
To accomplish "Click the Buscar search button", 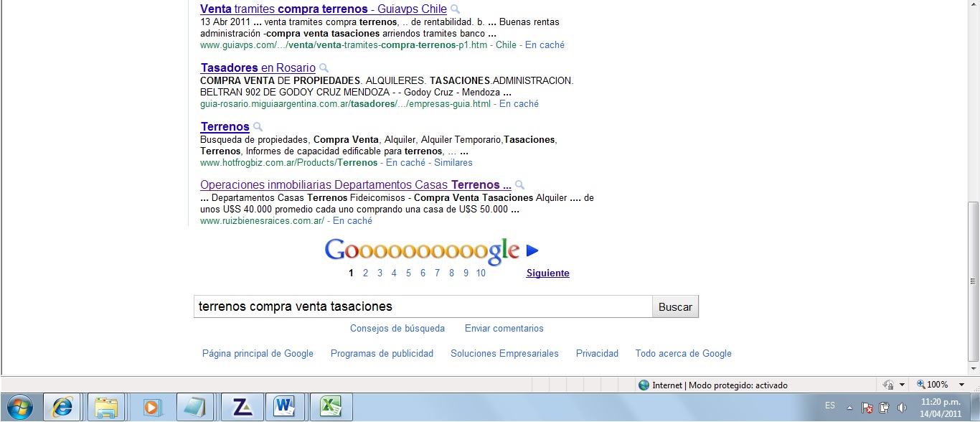I will pyautogui.click(x=675, y=306).
